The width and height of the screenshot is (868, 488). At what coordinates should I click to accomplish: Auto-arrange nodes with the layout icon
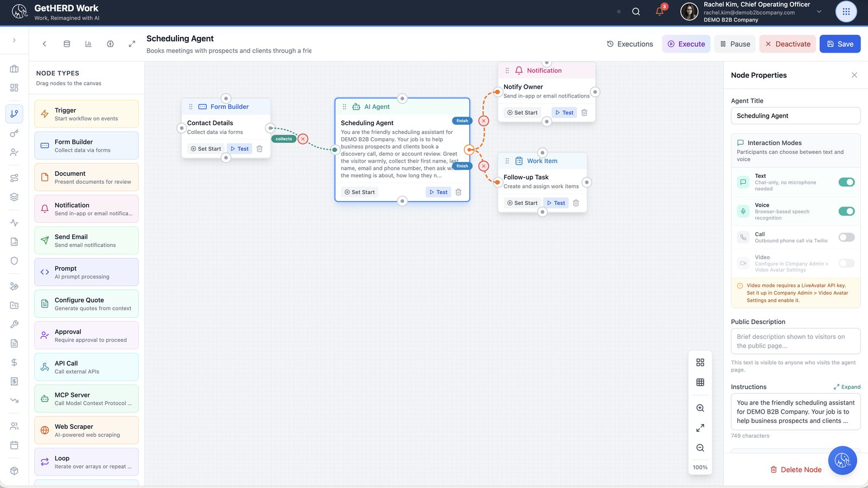[x=700, y=362]
